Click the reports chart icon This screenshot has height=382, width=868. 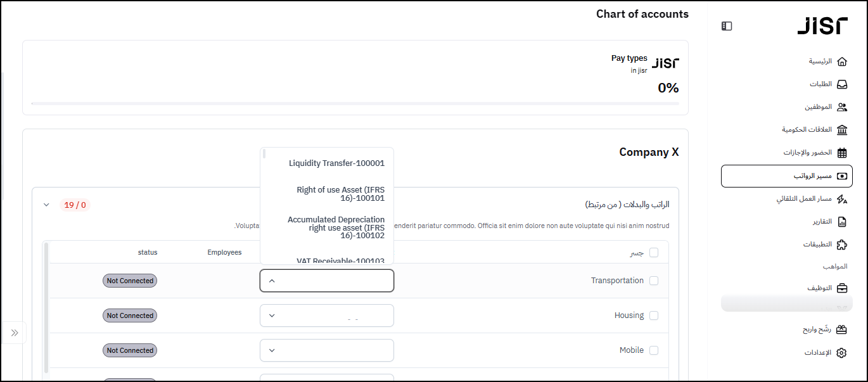pos(841,222)
